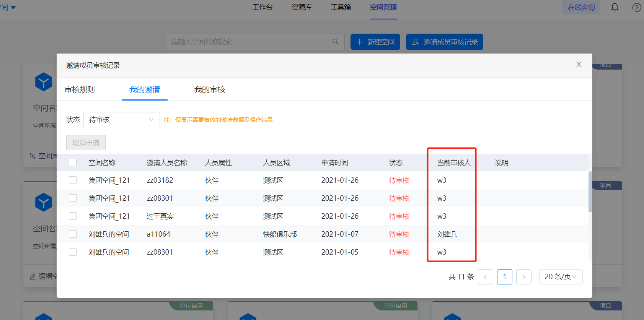The height and width of the screenshot is (320, 644).
Task: Click the 快船俱乐部 region cell
Action: click(280, 234)
